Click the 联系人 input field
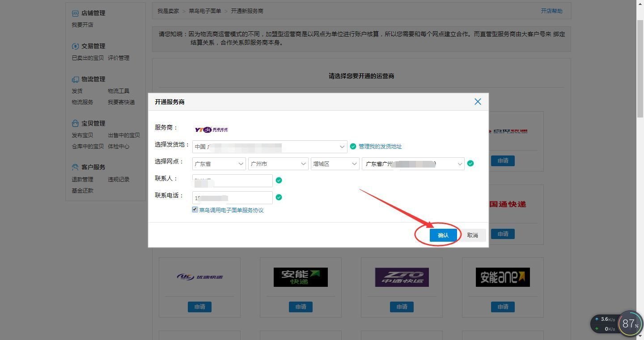Viewport: 644px width, 340px height. point(233,180)
